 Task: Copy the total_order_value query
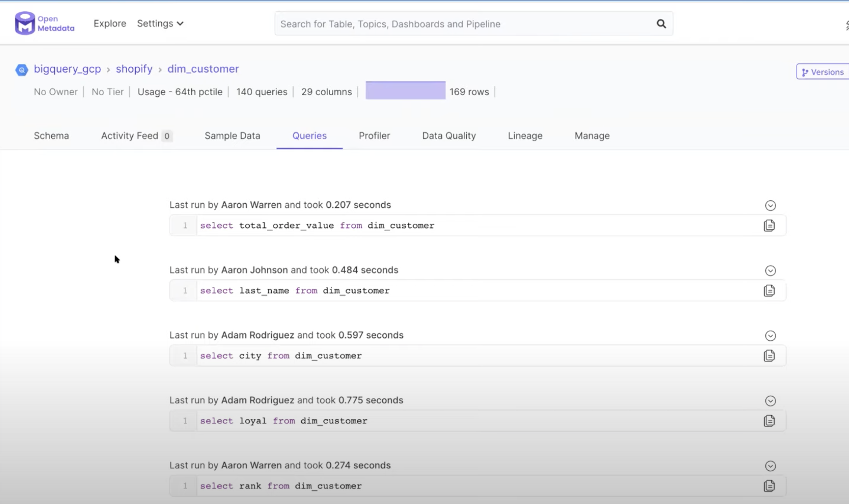(x=769, y=225)
